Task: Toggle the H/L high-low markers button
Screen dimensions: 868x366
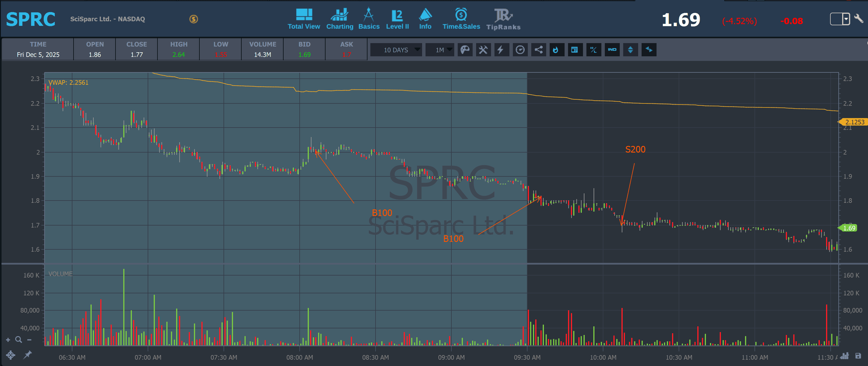Action: [593, 50]
